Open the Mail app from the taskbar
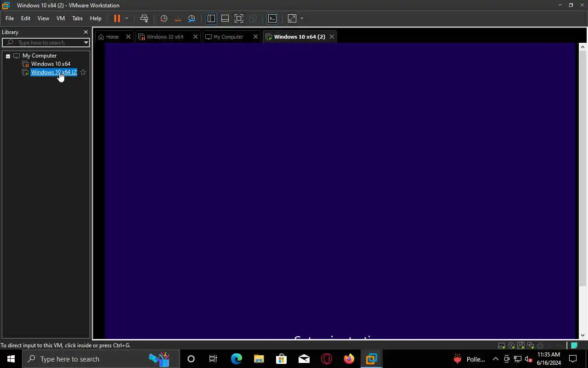This screenshot has height=368, width=588. (x=304, y=359)
